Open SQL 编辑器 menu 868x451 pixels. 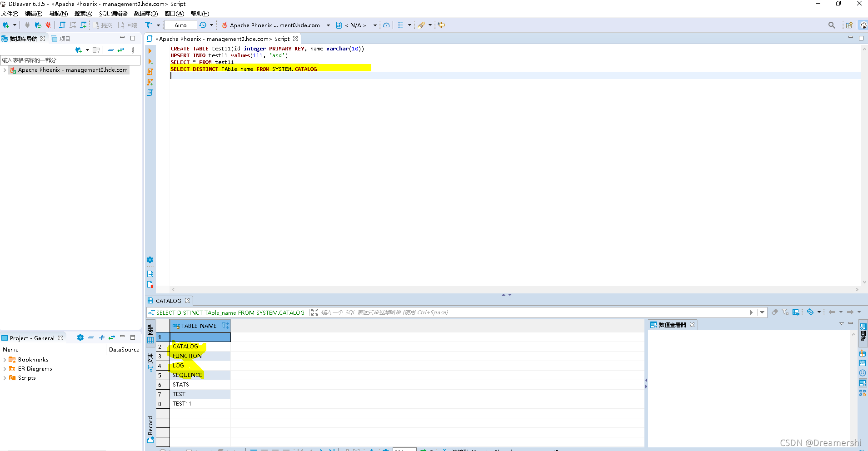click(x=113, y=14)
